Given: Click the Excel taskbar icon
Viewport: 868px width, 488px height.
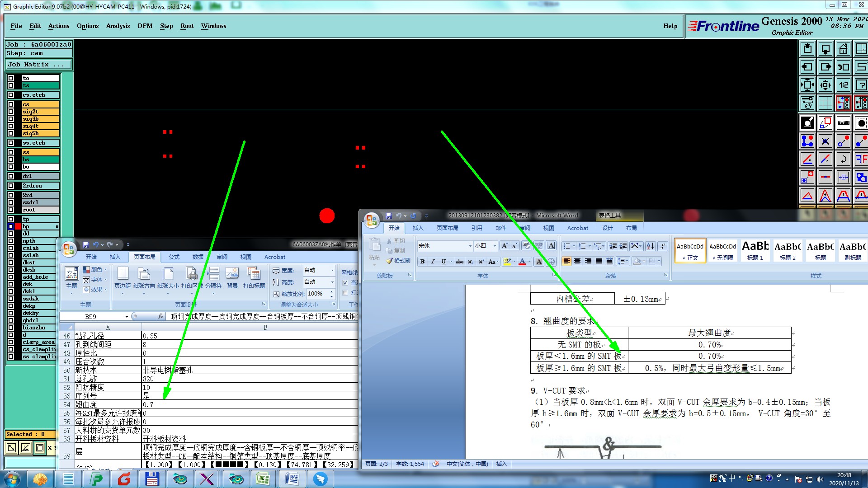Looking at the screenshot, I should pyautogui.click(x=263, y=479).
